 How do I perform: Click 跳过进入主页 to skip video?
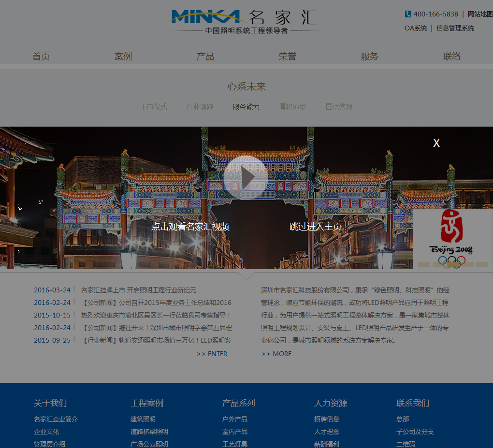coord(315,227)
